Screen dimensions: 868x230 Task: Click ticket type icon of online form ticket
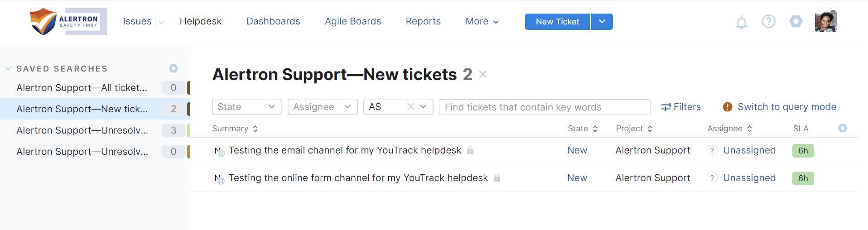pos(219,179)
